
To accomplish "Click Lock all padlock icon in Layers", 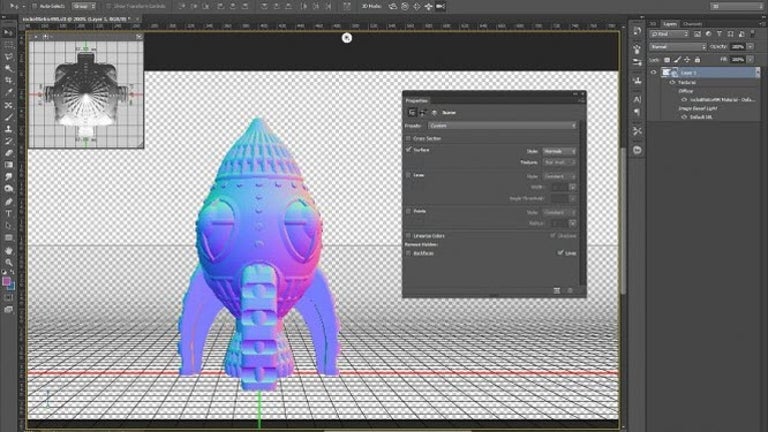I will coord(697,60).
